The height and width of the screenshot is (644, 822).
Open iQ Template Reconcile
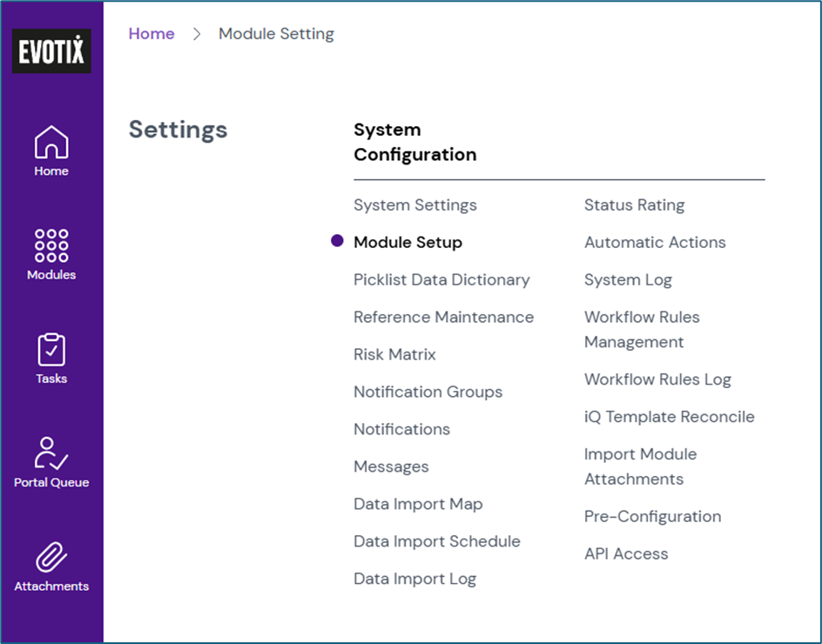669,417
